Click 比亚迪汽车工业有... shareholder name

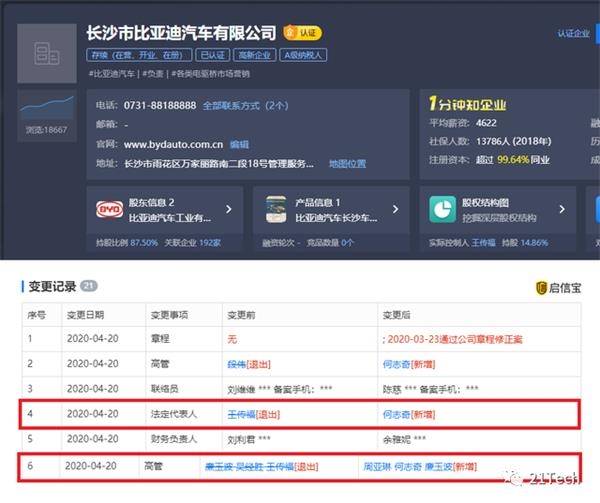[x=170, y=218]
